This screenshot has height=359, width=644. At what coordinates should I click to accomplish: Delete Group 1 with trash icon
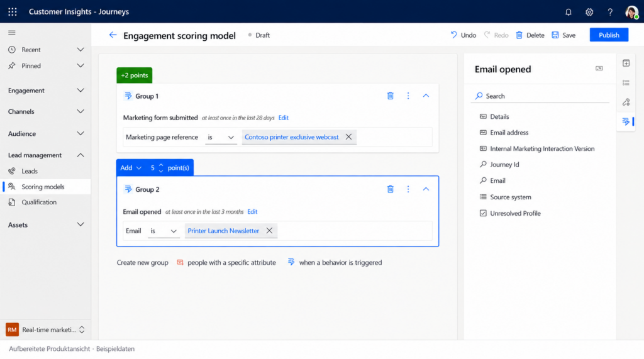pos(390,96)
